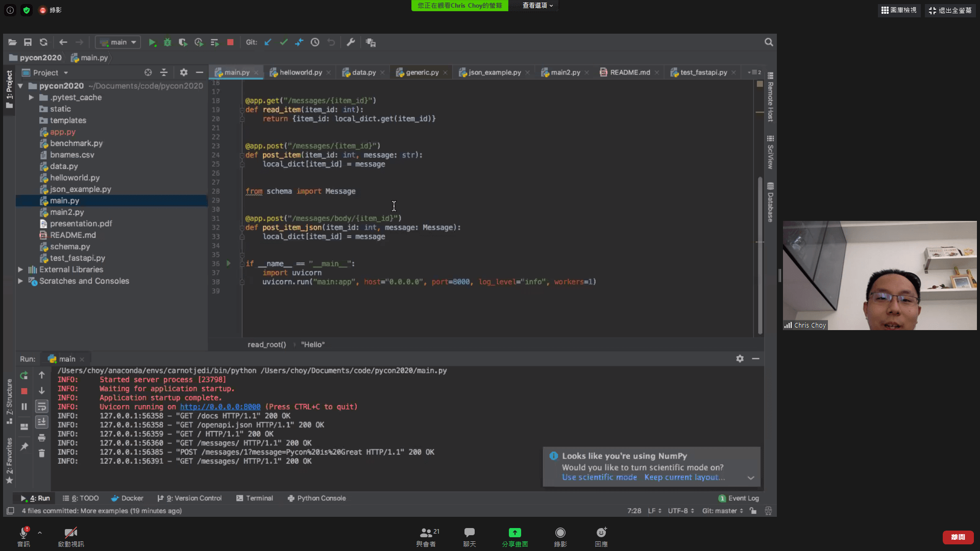Expand the .pytest_cache folder
980x551 pixels.
pos(31,97)
